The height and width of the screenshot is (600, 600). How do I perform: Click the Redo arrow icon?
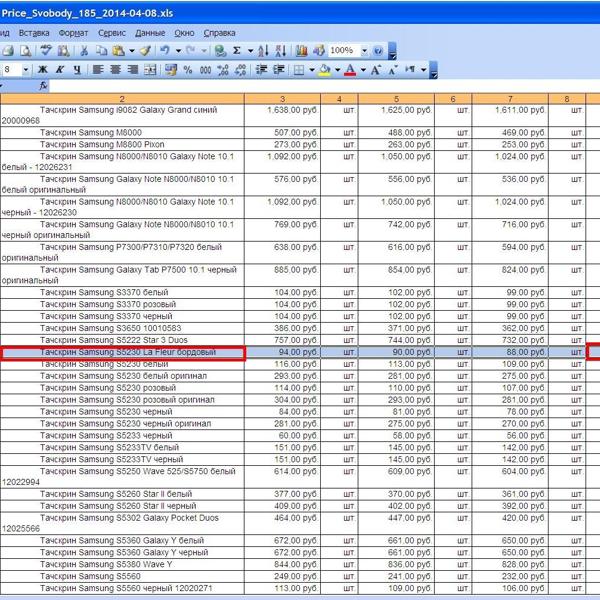(191, 50)
